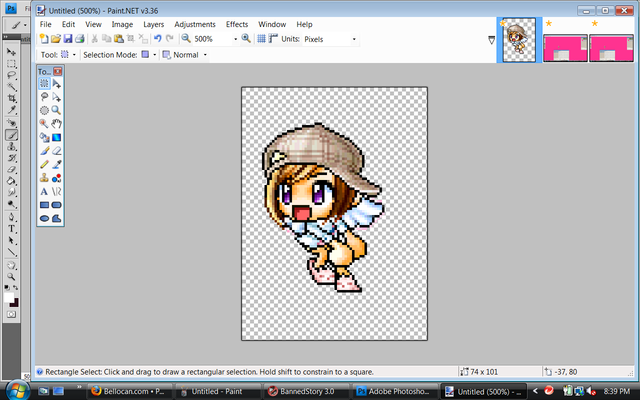Select the Ellipse shape tool
The image size is (640, 400).
tap(44, 218)
